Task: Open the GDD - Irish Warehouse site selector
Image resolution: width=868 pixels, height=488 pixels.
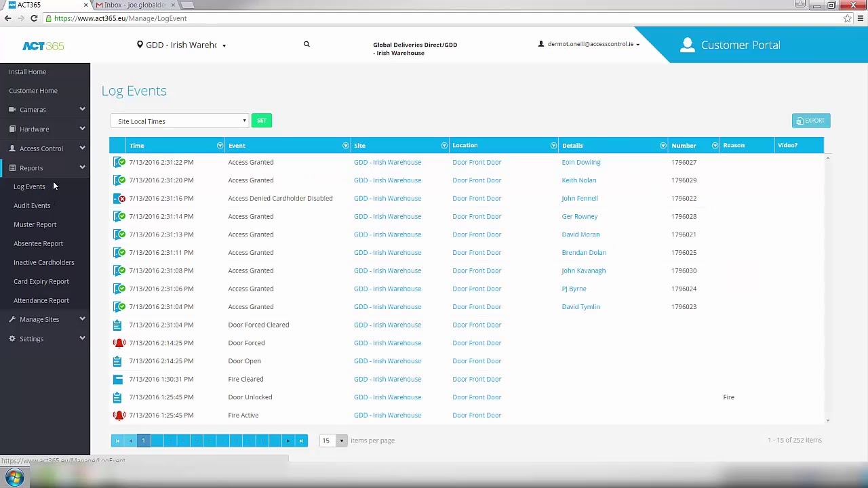Action: pos(182,45)
